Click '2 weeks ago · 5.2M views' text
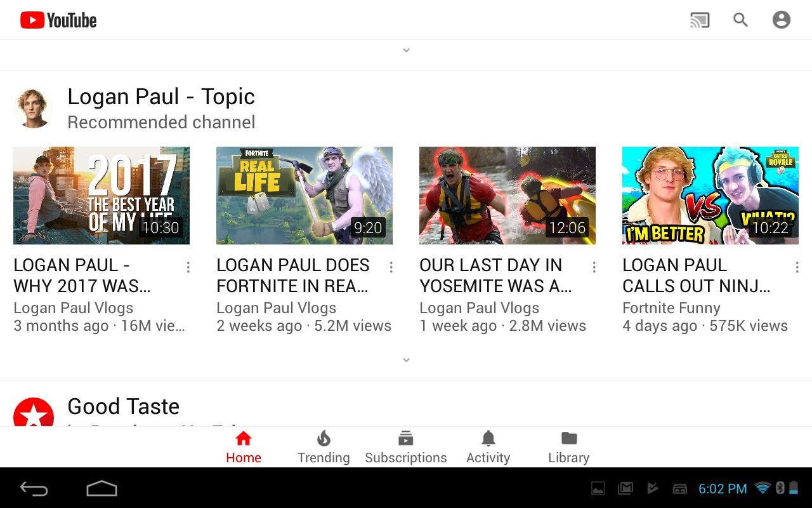 click(x=304, y=326)
